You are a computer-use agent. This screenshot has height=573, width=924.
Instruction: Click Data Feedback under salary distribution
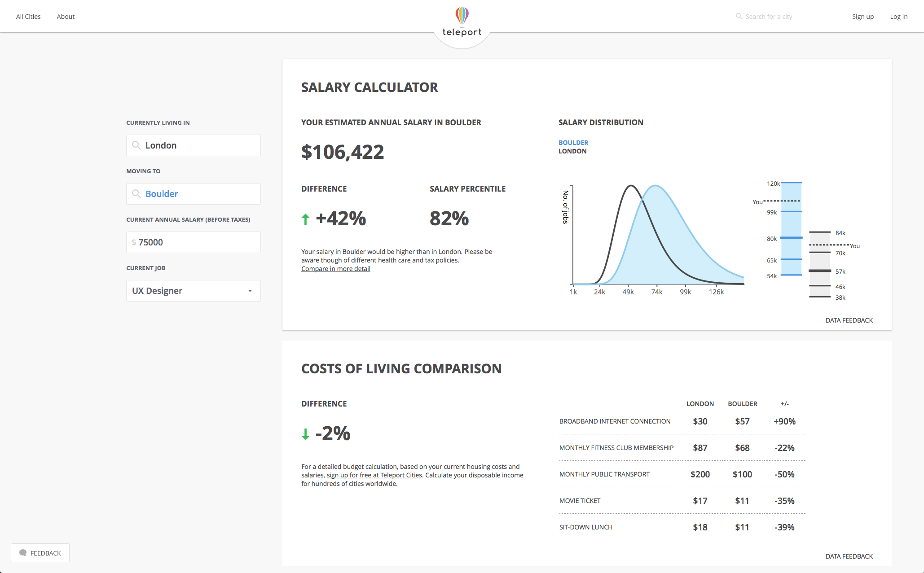point(849,320)
